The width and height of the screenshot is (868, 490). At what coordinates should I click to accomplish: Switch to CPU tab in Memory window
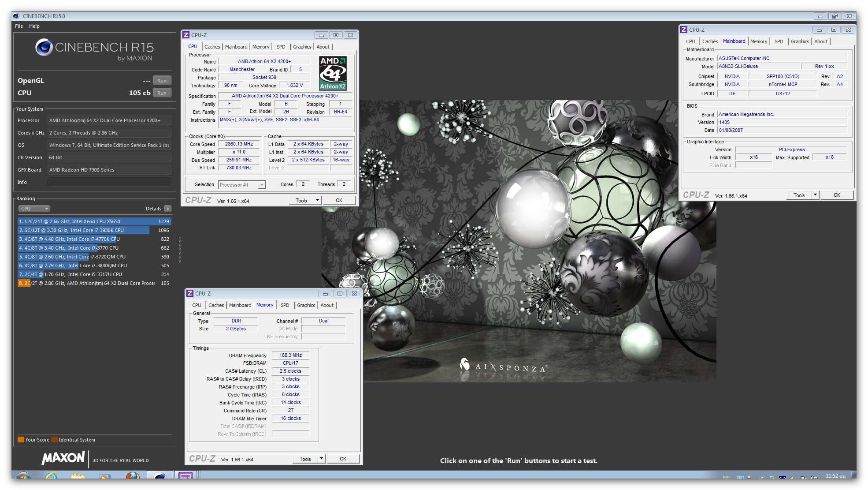197,305
